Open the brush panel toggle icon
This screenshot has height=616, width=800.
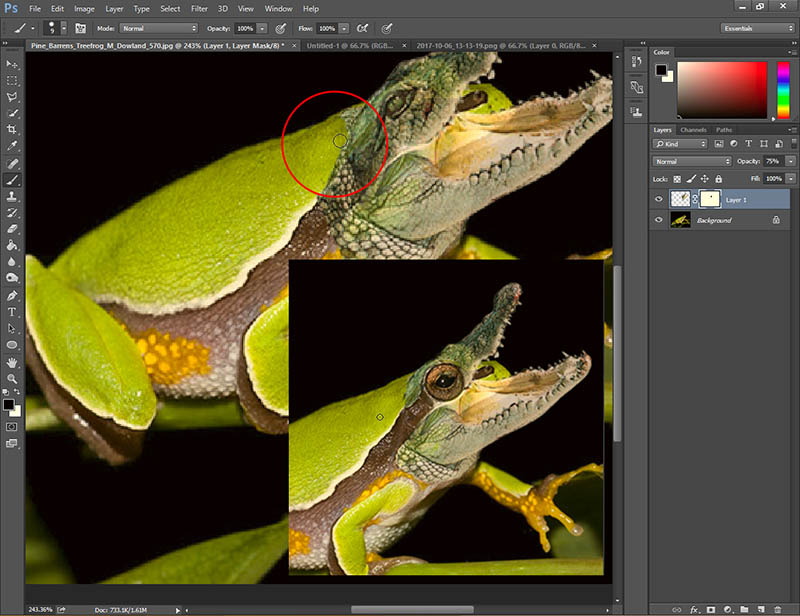click(x=80, y=29)
